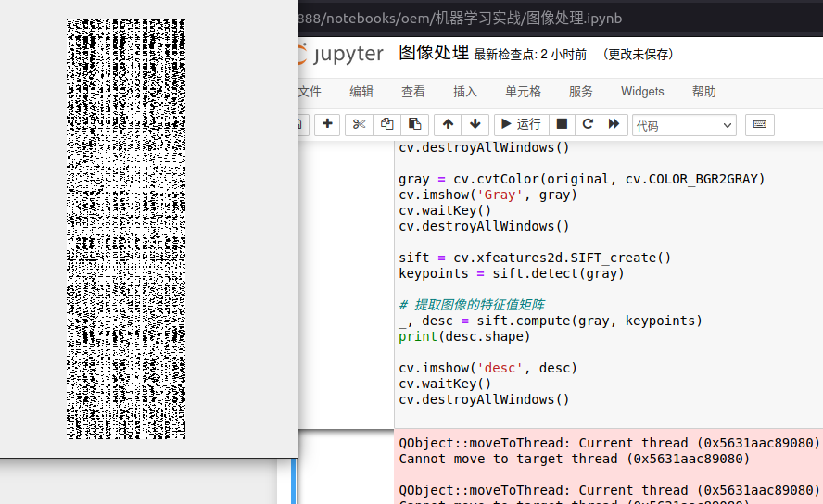Viewport: 823px width, 504px height.
Task: Open the 查看 menu
Action: (413, 92)
